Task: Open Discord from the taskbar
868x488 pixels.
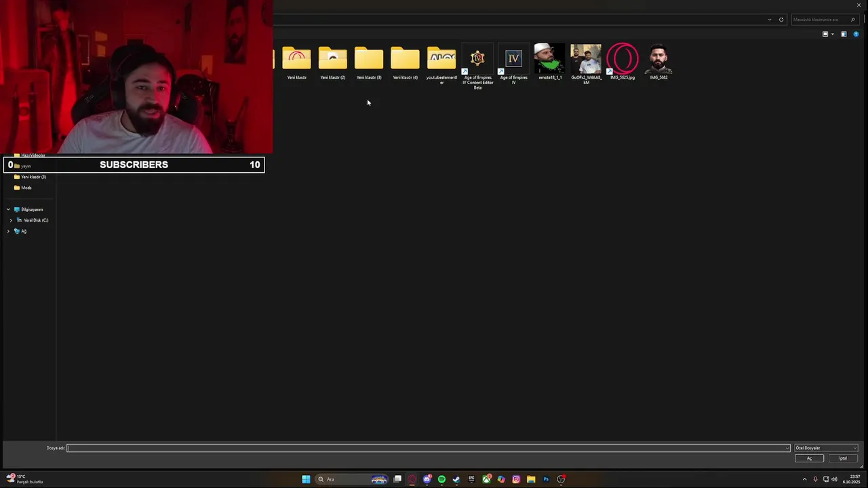Action: [427, 479]
